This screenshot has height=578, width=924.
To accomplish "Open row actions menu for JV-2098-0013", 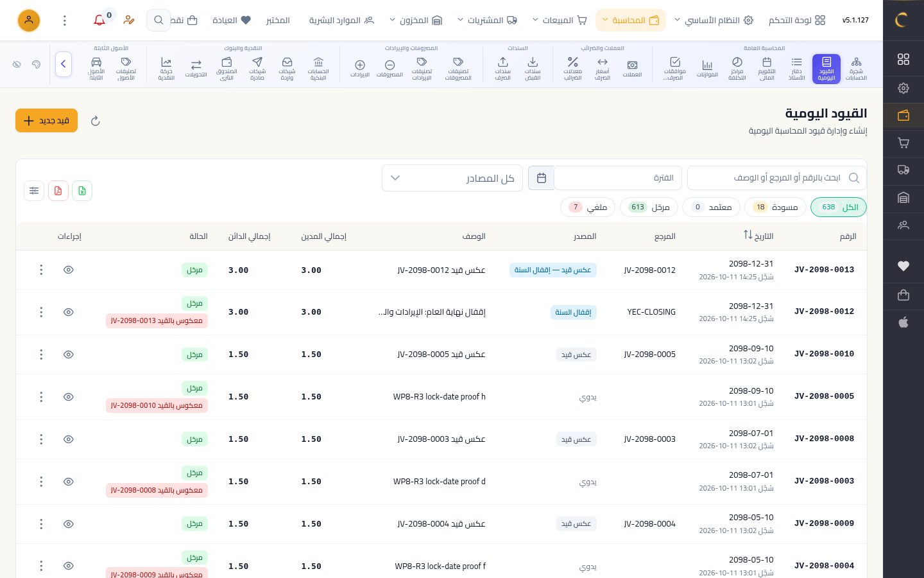I will tap(41, 270).
